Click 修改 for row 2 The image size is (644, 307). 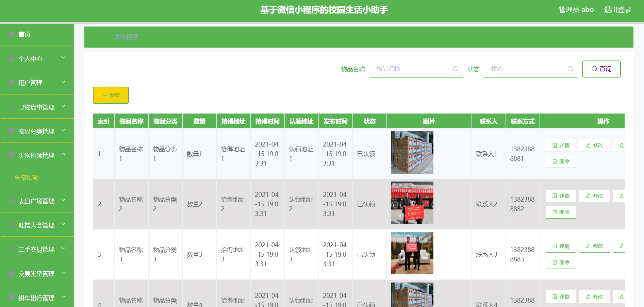click(x=594, y=196)
